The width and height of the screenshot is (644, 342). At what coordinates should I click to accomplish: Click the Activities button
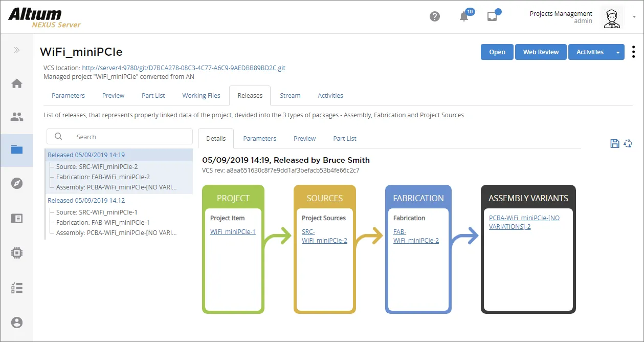[x=590, y=52]
